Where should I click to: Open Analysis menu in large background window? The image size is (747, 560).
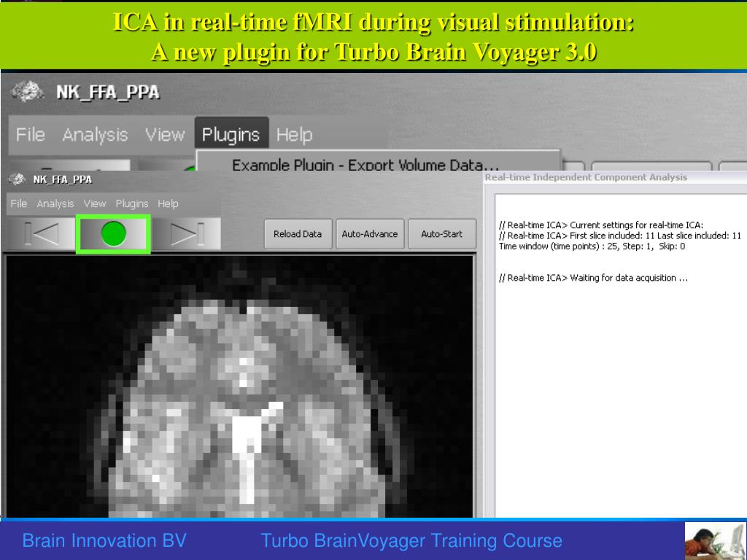click(95, 135)
